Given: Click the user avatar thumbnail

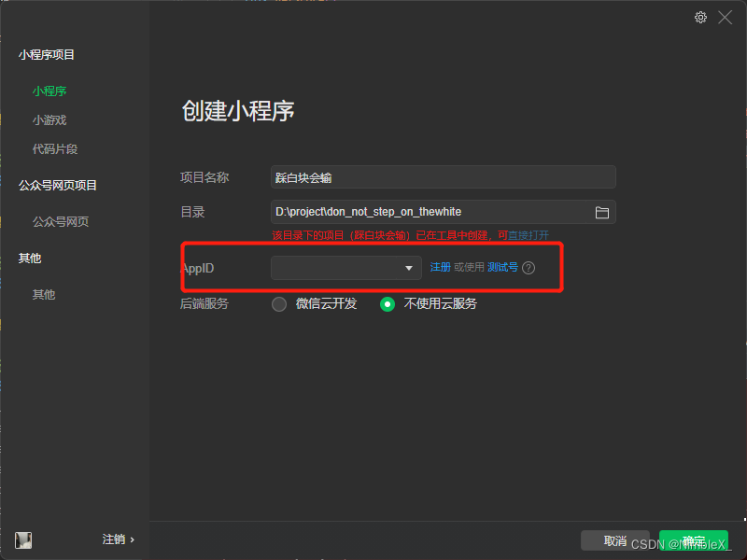Looking at the screenshot, I should coord(23,540).
